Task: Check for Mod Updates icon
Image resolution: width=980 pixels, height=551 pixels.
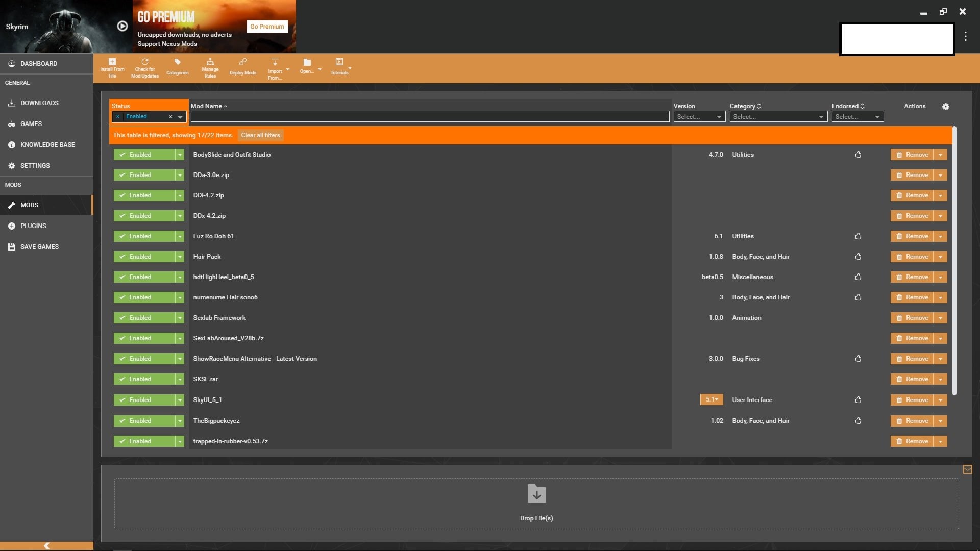Action: click(x=145, y=62)
